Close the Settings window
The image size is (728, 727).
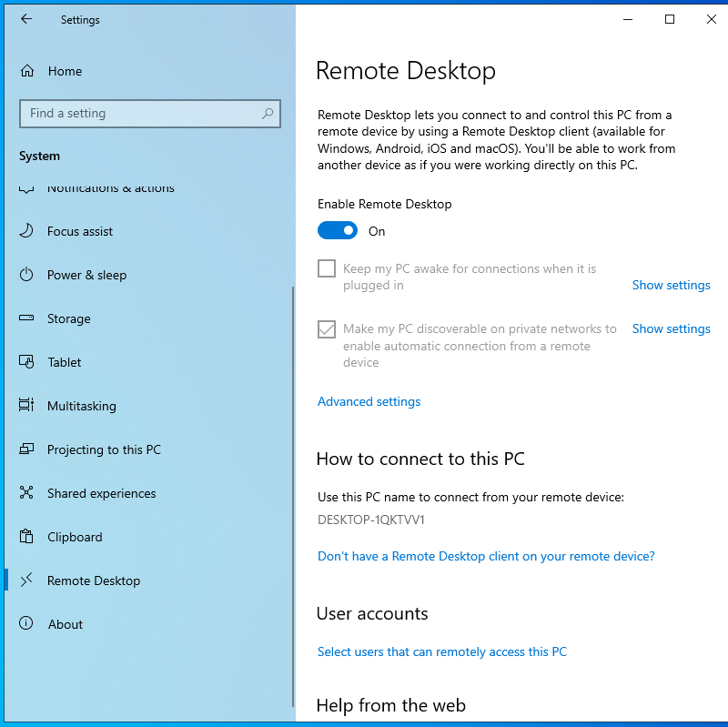pyautogui.click(x=712, y=19)
